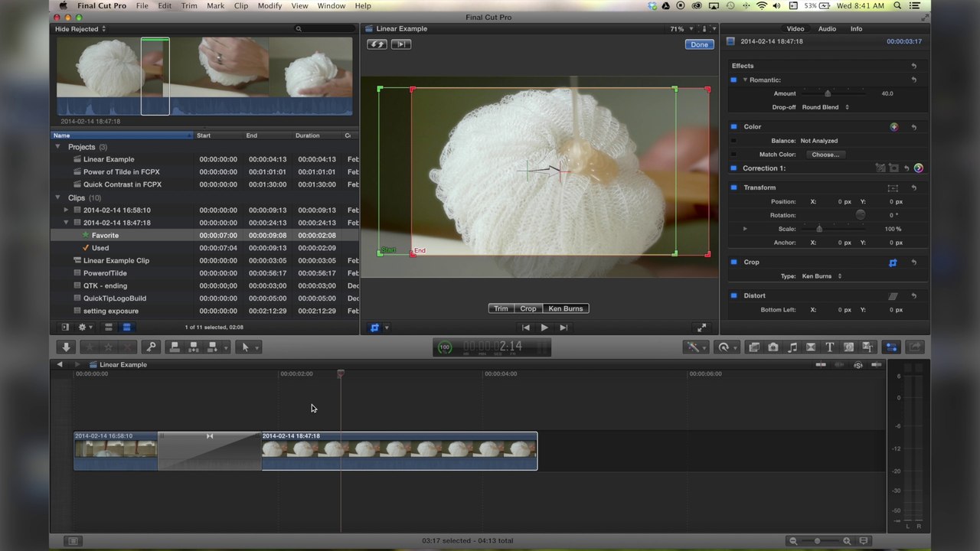980x551 pixels.
Task: Open the viewer 71% zoom dropdown
Action: coord(681,29)
